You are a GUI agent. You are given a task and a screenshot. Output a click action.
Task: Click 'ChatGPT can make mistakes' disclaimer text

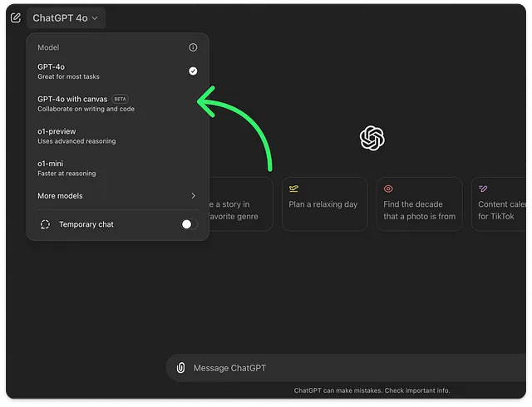[372, 390]
